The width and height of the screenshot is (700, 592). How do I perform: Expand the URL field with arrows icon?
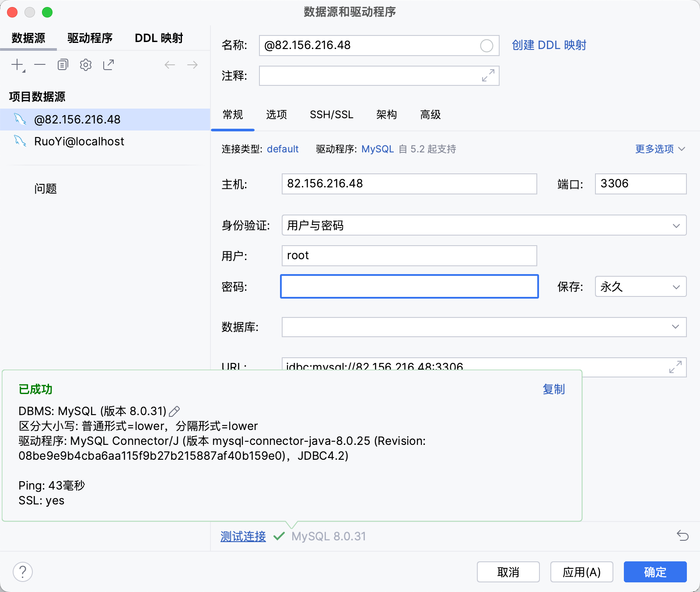click(x=675, y=367)
